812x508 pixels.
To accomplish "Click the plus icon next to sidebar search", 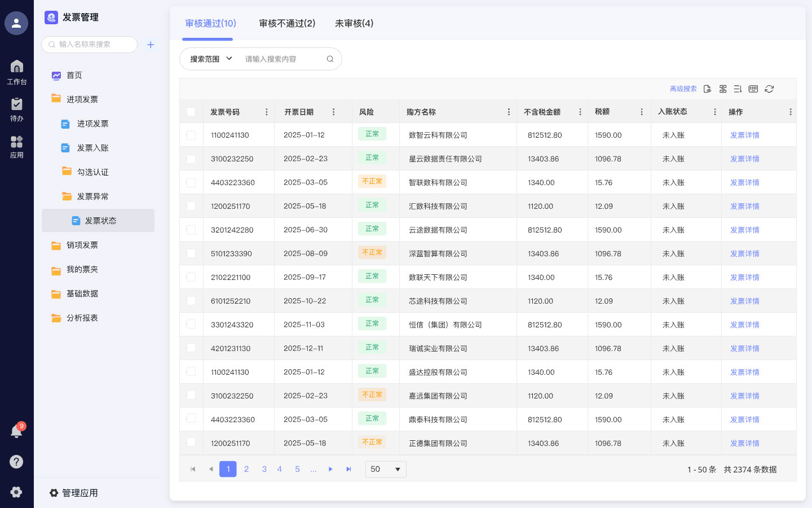I will (x=151, y=45).
